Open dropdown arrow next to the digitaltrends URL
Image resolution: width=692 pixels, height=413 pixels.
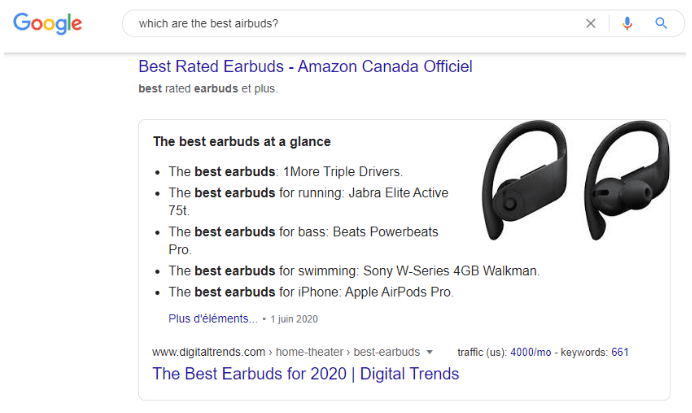pyautogui.click(x=430, y=352)
